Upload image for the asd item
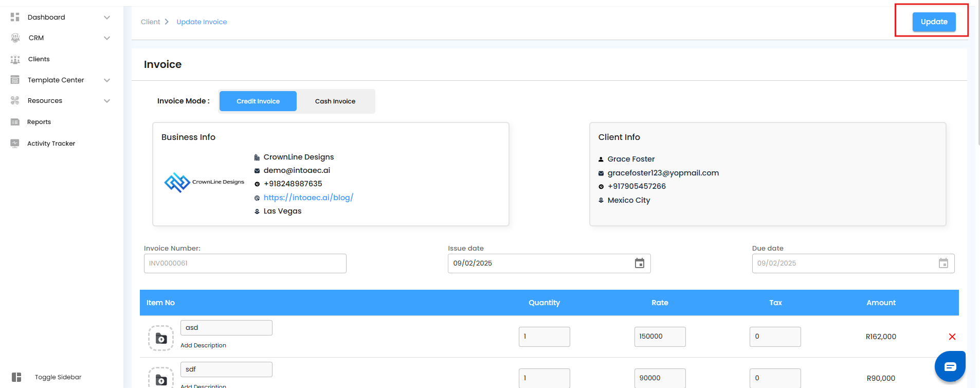This screenshot has width=980, height=388. [161, 338]
